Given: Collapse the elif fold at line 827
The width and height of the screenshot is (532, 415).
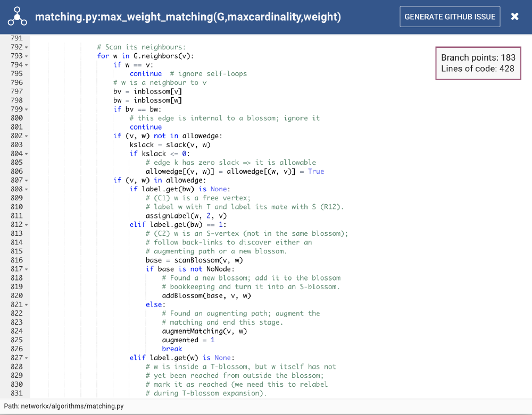Looking at the screenshot, I should [27, 358].
